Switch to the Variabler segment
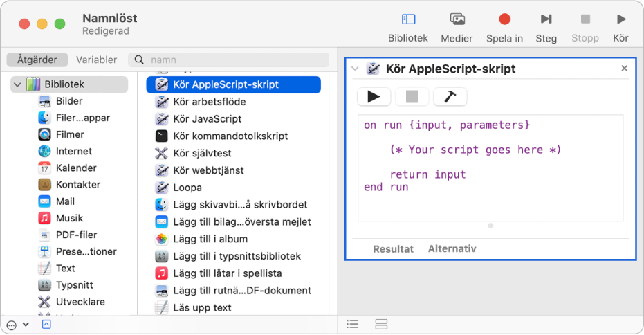This screenshot has height=335, width=644. coord(97,60)
